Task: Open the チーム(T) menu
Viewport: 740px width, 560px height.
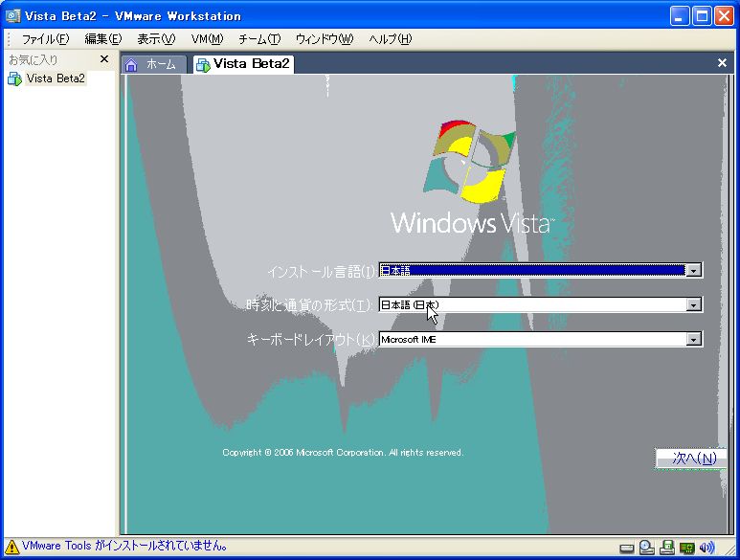Action: 259,38
